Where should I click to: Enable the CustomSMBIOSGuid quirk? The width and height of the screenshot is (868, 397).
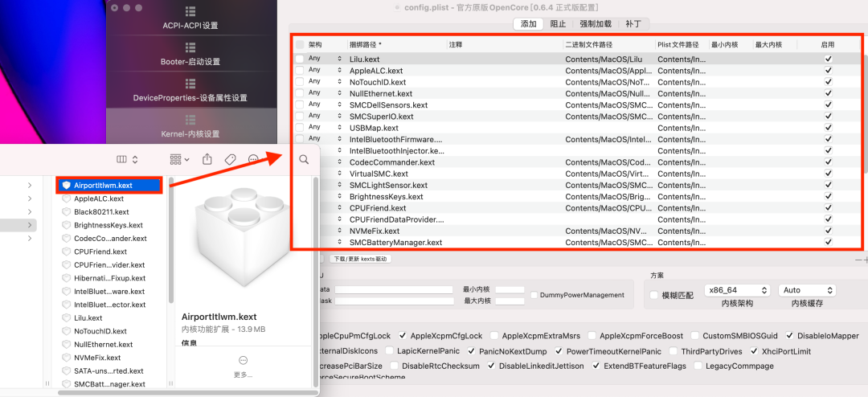(695, 336)
